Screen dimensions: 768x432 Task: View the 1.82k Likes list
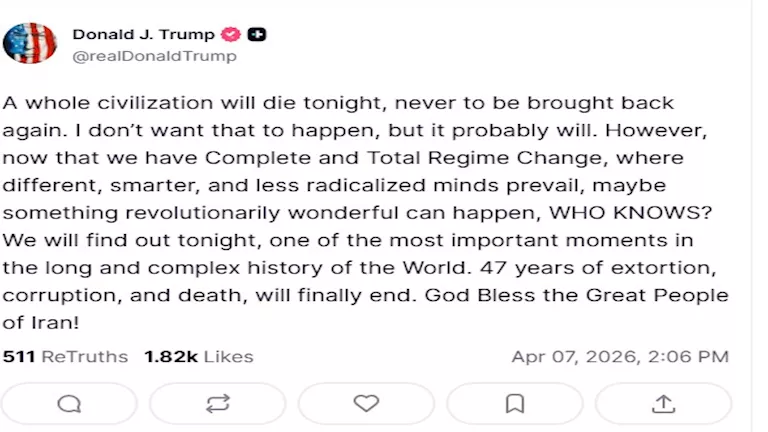[198, 356]
